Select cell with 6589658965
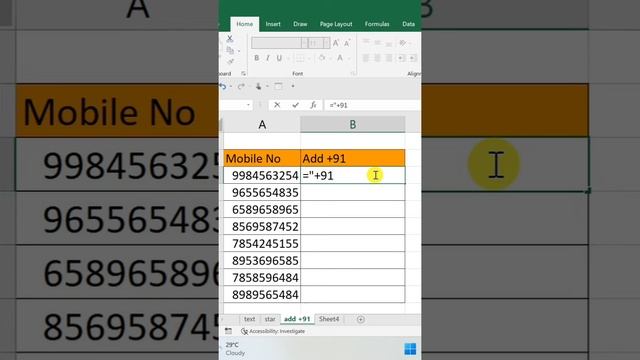The height and width of the screenshot is (360, 640). pyautogui.click(x=262, y=209)
